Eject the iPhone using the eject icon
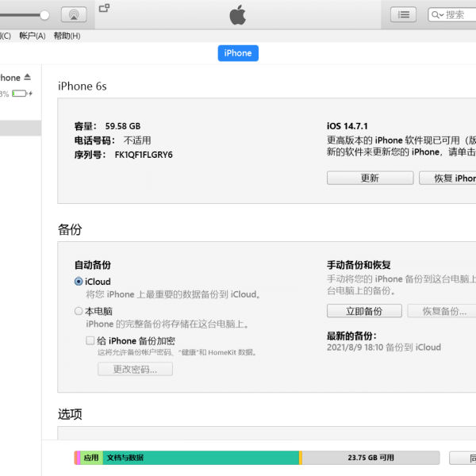The width and height of the screenshot is (476, 476). pos(27,77)
